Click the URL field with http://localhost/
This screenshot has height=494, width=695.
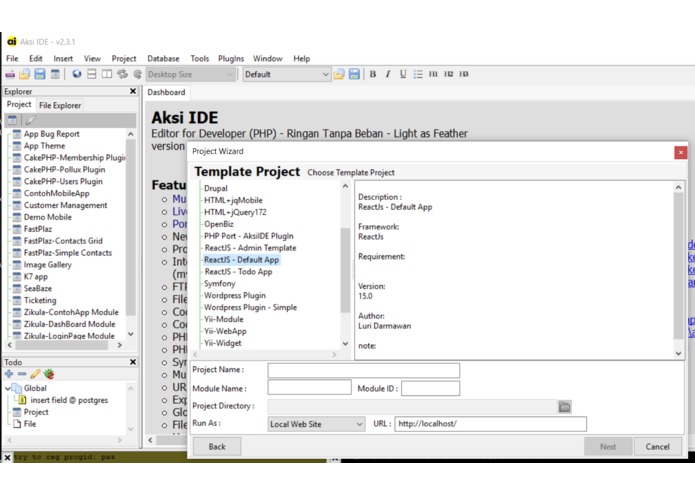pyautogui.click(x=491, y=424)
